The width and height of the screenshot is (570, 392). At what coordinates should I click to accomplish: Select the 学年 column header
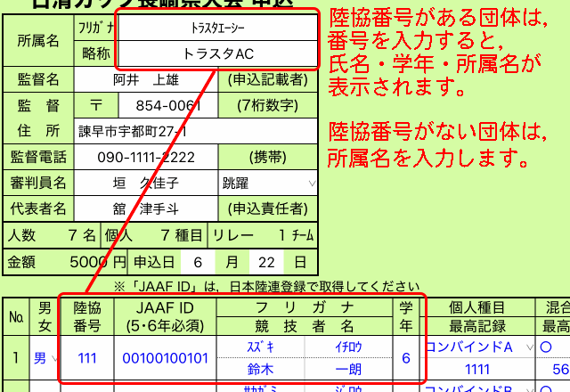(x=406, y=317)
